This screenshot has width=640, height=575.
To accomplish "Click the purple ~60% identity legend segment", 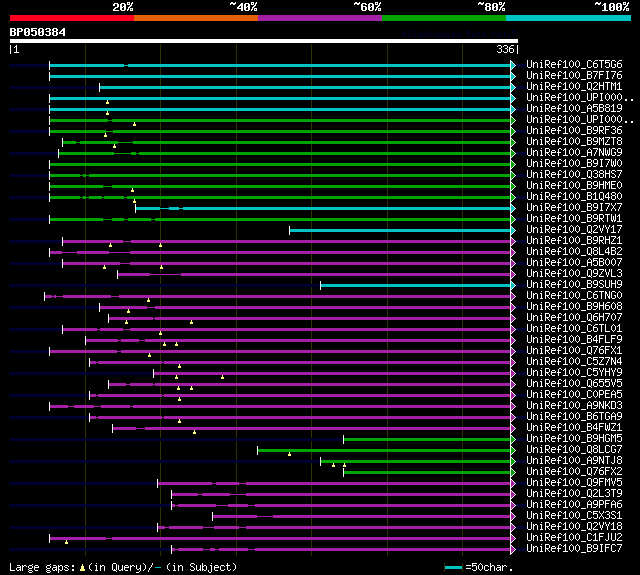I will 320,18.
